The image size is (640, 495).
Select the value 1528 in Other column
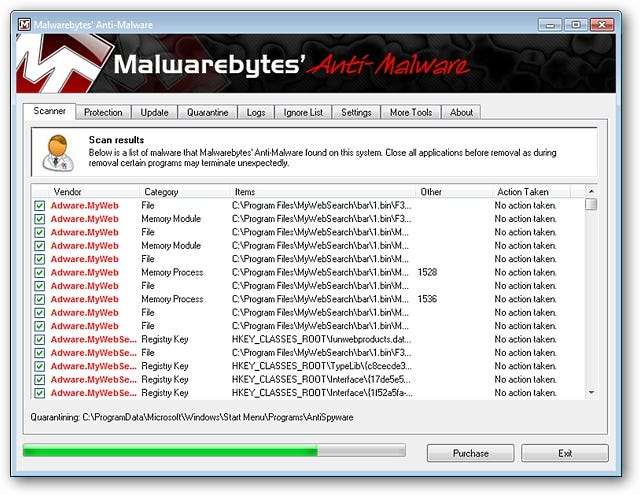427,272
